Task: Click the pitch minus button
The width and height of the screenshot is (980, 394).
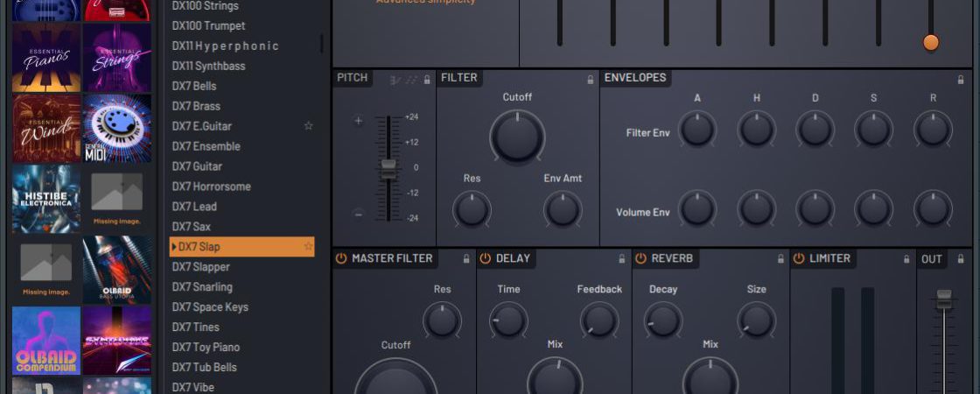Action: point(358,214)
